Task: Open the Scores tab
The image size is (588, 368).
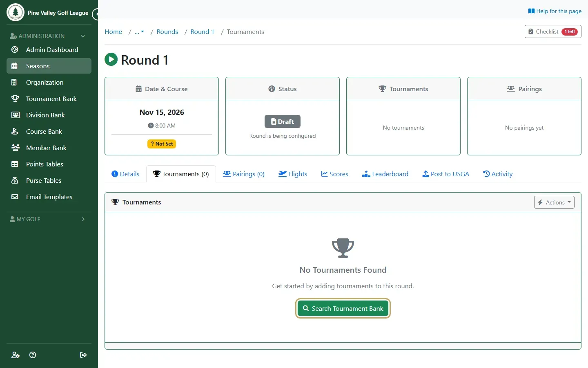Action: coord(334,174)
